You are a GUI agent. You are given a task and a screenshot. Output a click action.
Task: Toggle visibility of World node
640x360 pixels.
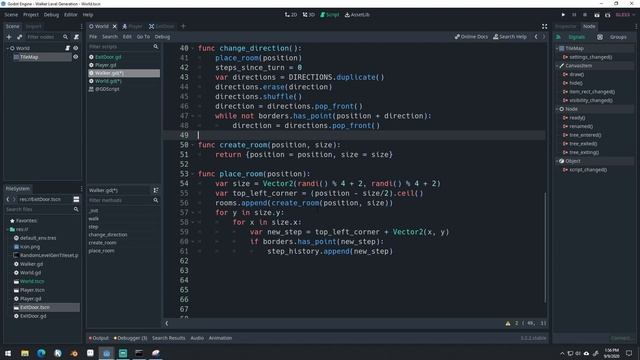click(76, 48)
